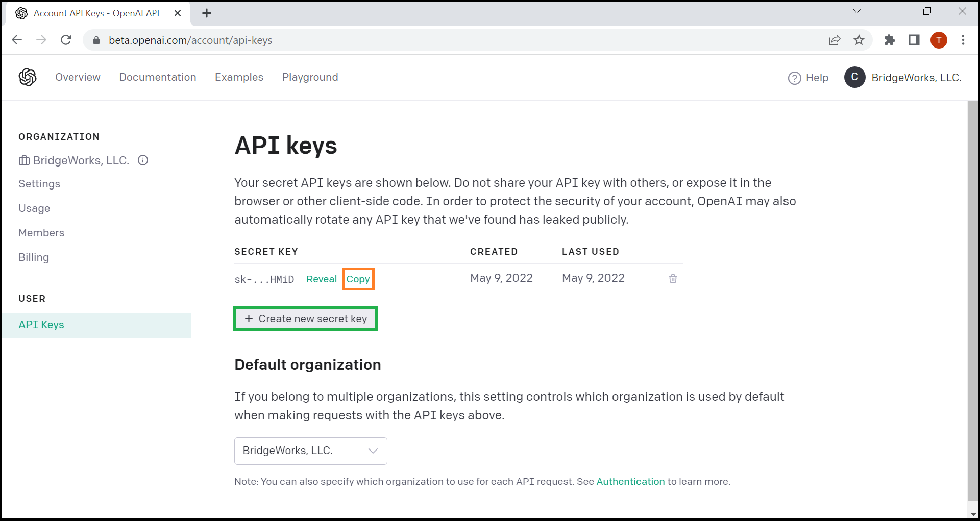Screen dimensions: 980x521
Task: Reveal the sk-...HMiD secret key
Action: (322, 279)
